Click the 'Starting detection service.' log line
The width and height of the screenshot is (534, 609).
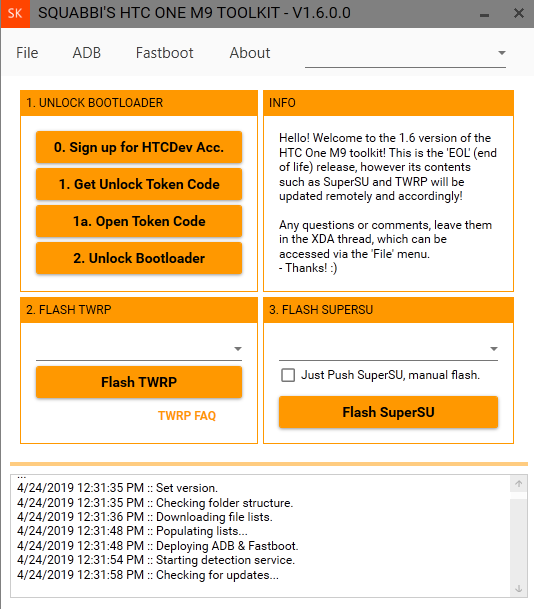tap(156, 560)
